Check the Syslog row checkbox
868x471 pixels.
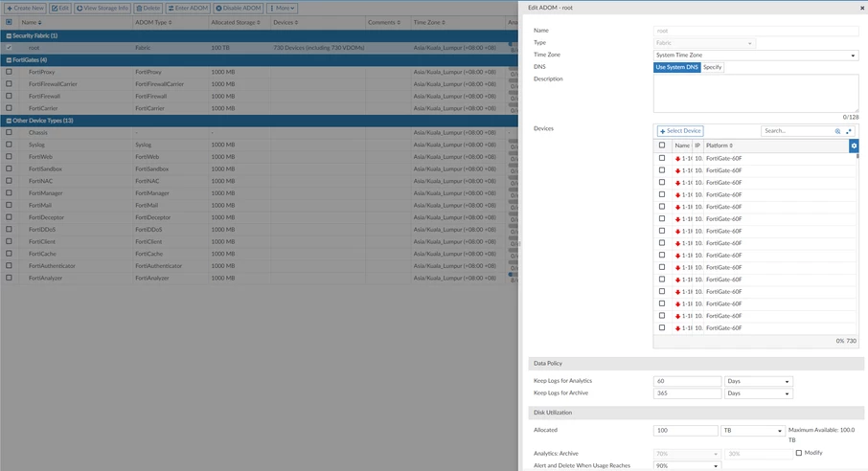pos(9,145)
